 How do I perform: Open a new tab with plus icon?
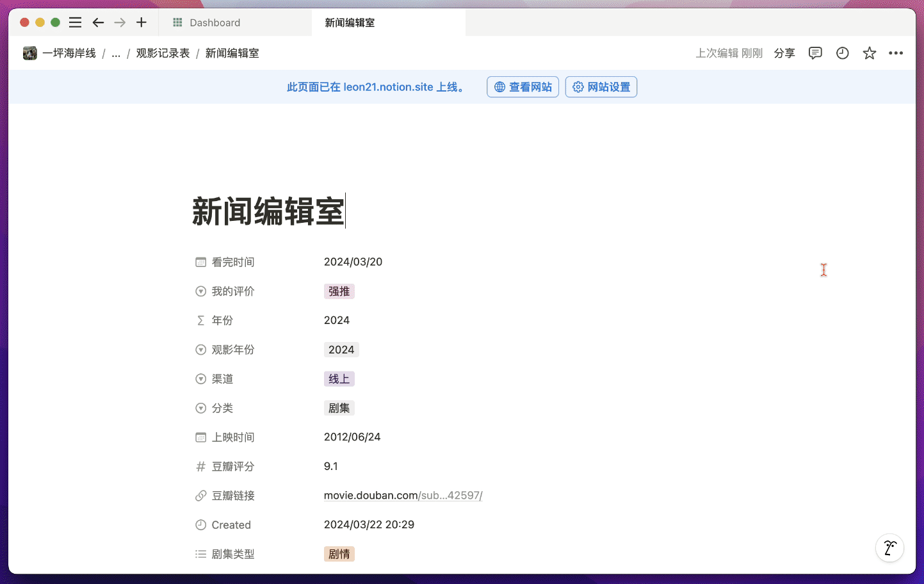point(142,22)
